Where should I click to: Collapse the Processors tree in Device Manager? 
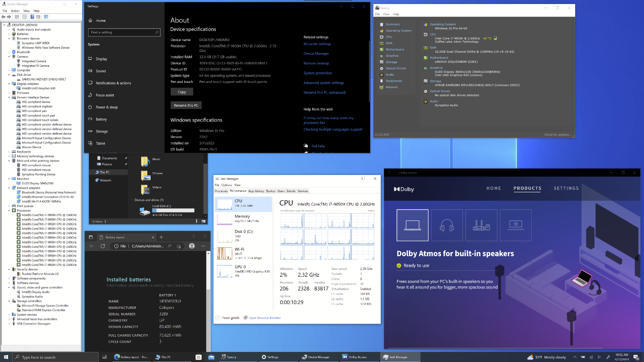(x=9, y=210)
